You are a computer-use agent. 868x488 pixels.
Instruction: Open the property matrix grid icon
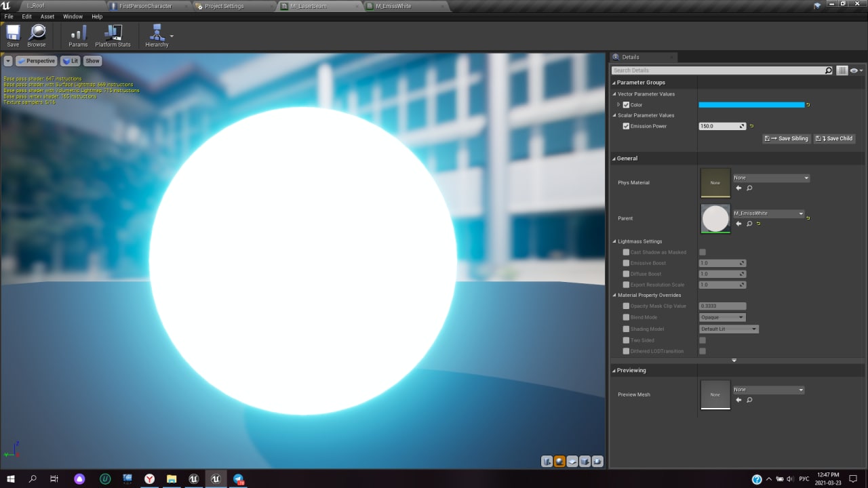(842, 70)
